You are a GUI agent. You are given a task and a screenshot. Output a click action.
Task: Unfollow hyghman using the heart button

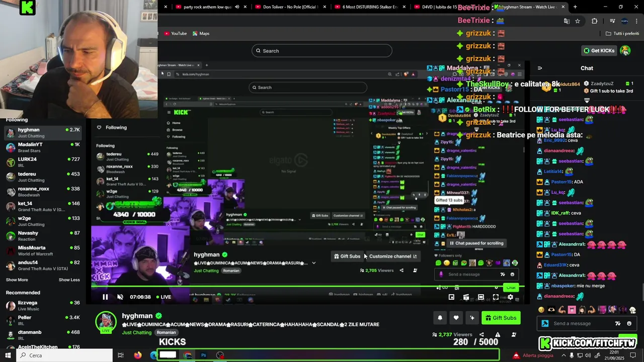[456, 318]
